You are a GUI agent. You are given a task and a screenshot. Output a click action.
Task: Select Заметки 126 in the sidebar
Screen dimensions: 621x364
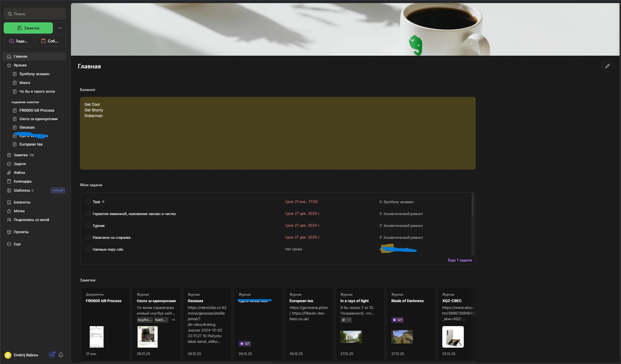click(x=21, y=155)
